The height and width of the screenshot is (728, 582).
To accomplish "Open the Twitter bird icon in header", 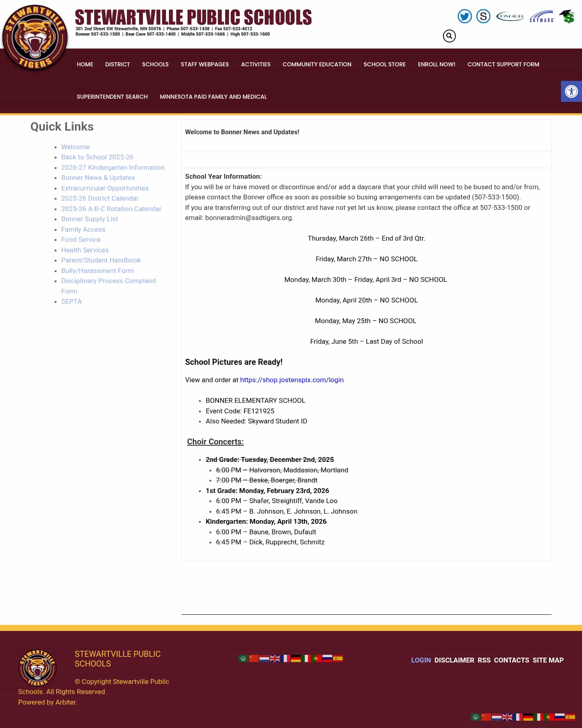I will coord(465,16).
